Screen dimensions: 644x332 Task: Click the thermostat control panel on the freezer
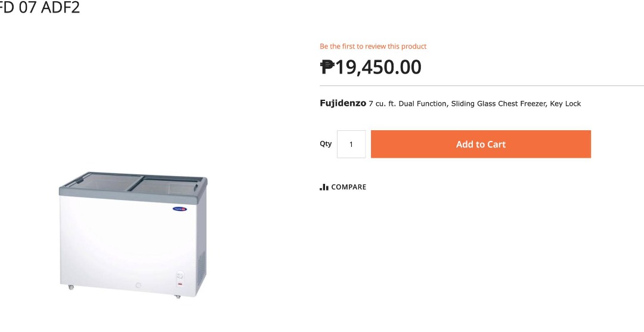click(179, 277)
